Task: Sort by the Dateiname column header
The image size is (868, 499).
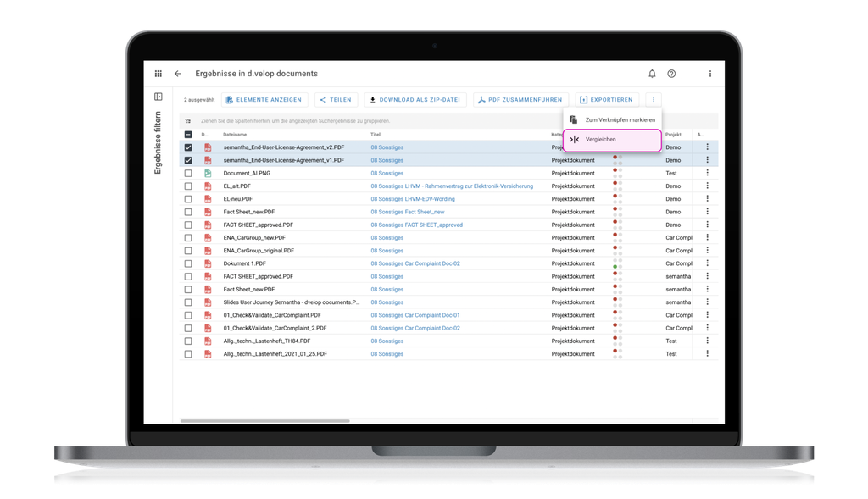Action: tap(235, 135)
